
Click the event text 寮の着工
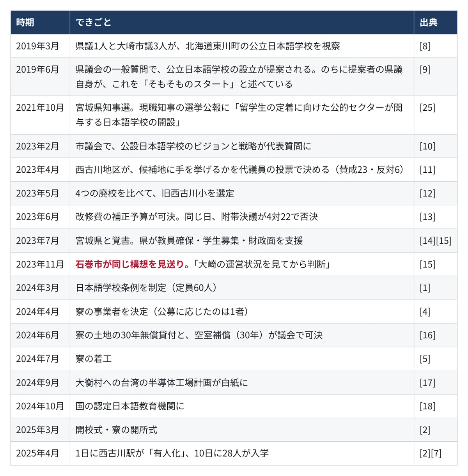click(x=94, y=359)
